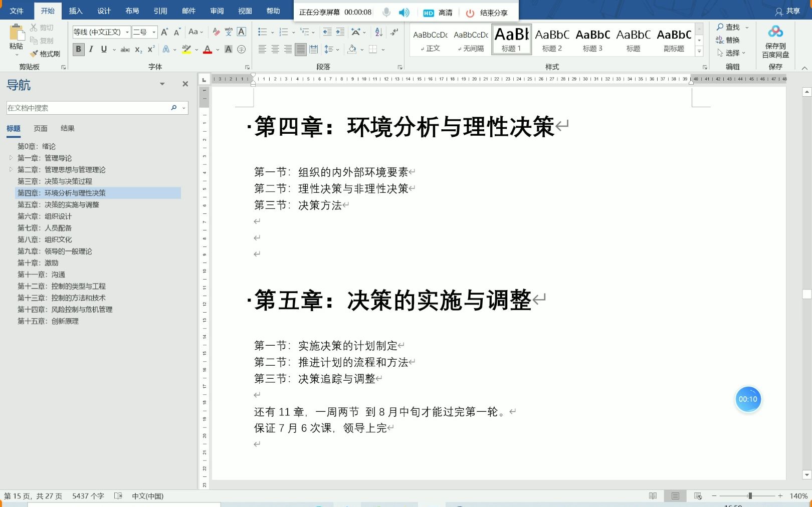
Task: Toggle italic formatting
Action: point(91,49)
